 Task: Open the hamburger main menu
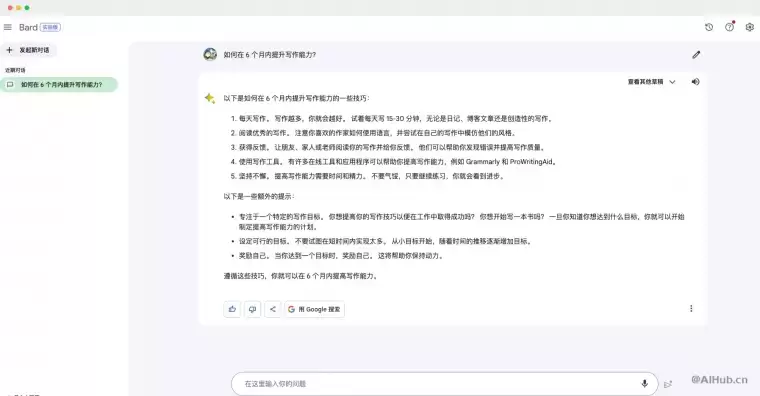8,27
